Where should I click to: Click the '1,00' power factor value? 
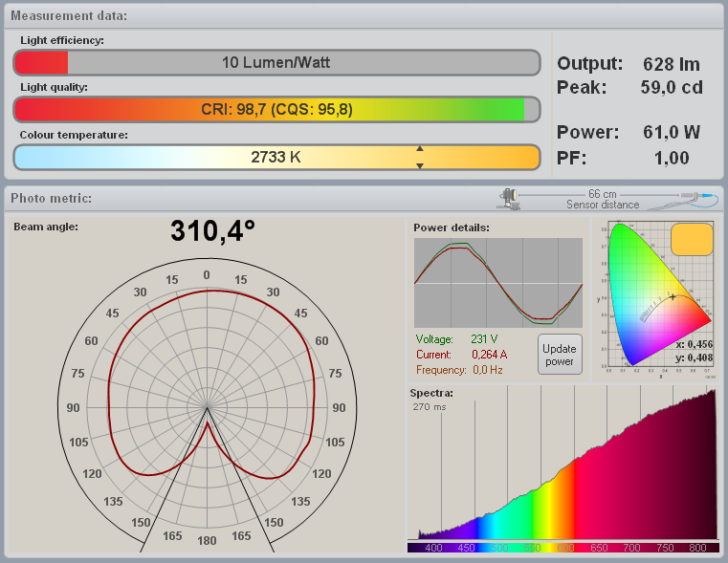(x=672, y=158)
